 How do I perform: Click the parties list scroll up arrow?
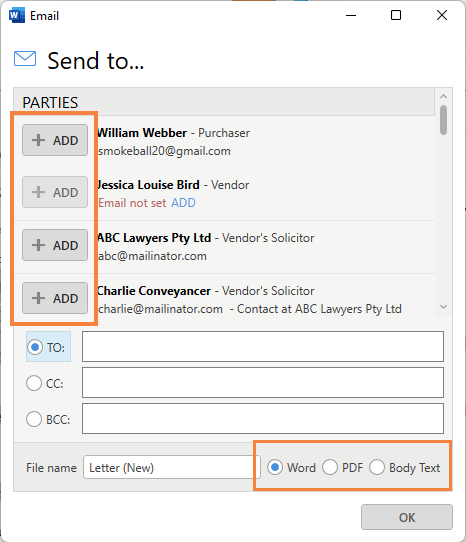pos(444,96)
